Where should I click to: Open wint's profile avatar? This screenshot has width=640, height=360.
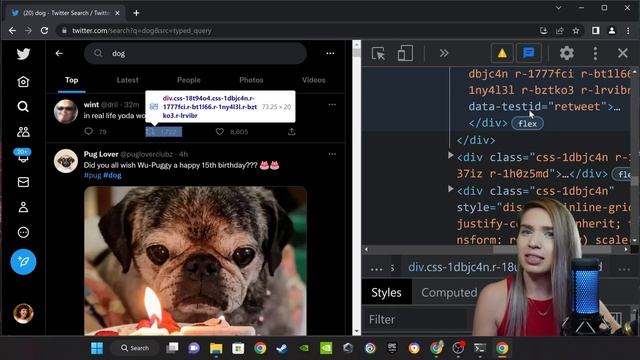(x=66, y=111)
